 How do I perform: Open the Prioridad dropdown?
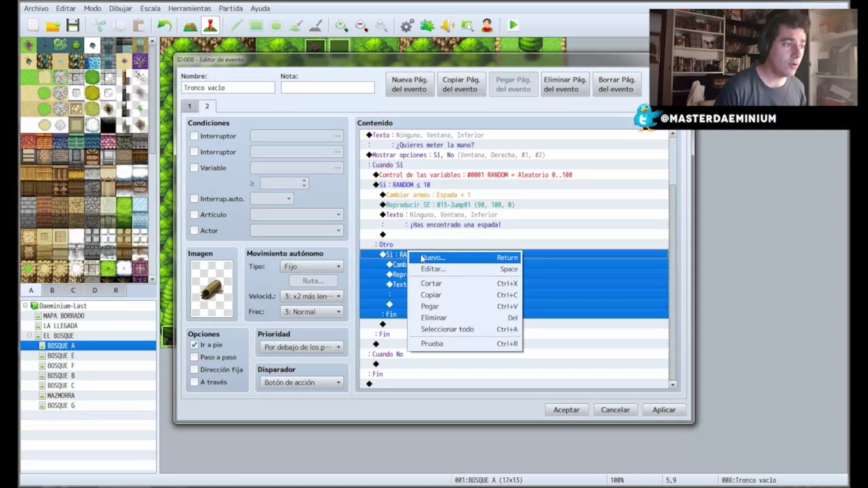(x=301, y=347)
